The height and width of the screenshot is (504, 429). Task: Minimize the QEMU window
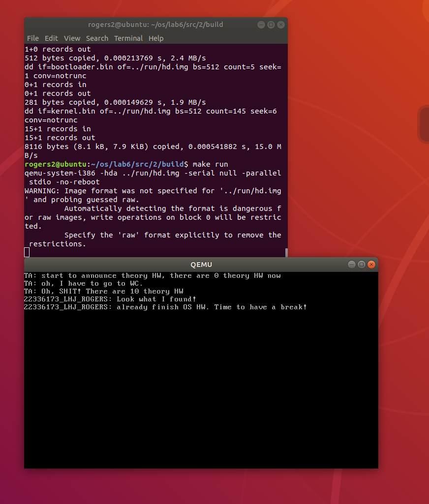(352, 265)
